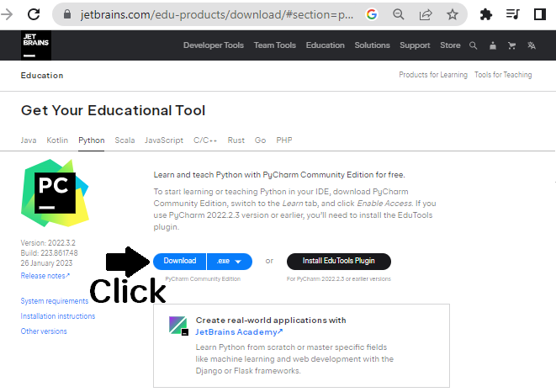Select the Python tab

[92, 140]
